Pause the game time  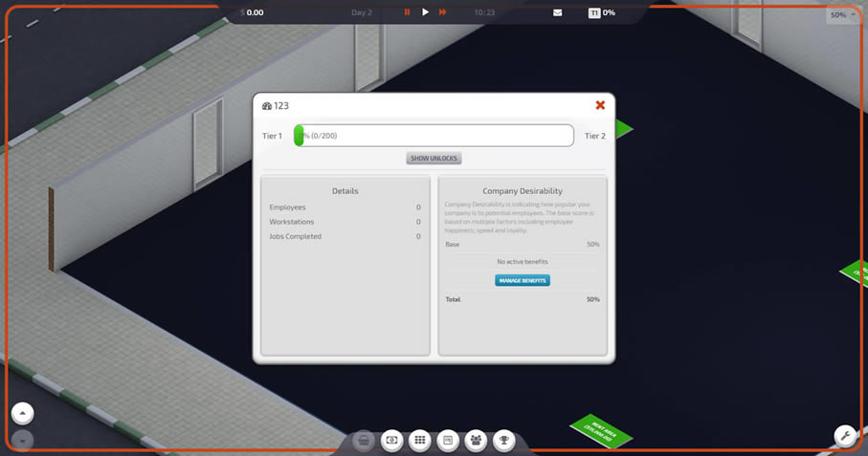407,12
